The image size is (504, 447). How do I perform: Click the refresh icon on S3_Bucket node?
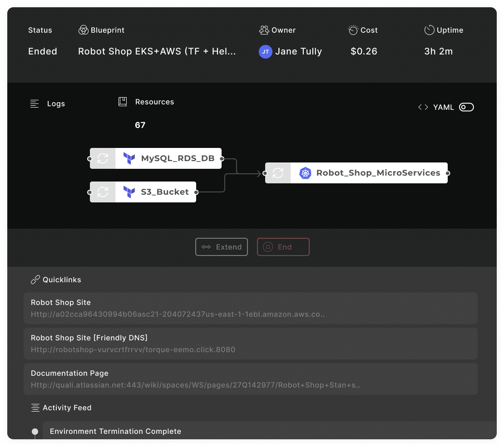(x=103, y=192)
